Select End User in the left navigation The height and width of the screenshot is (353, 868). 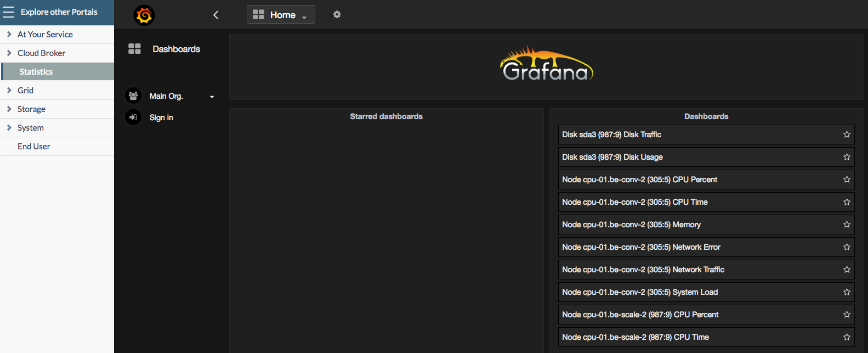[x=34, y=147]
